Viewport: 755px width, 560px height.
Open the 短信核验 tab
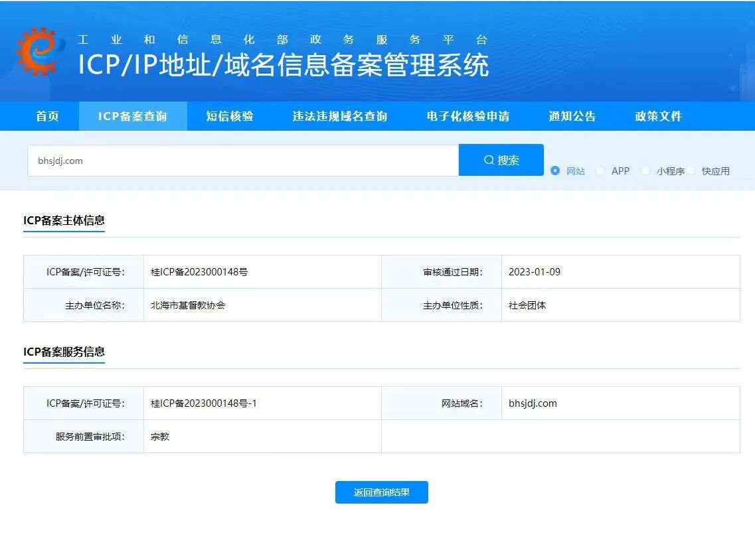230,116
